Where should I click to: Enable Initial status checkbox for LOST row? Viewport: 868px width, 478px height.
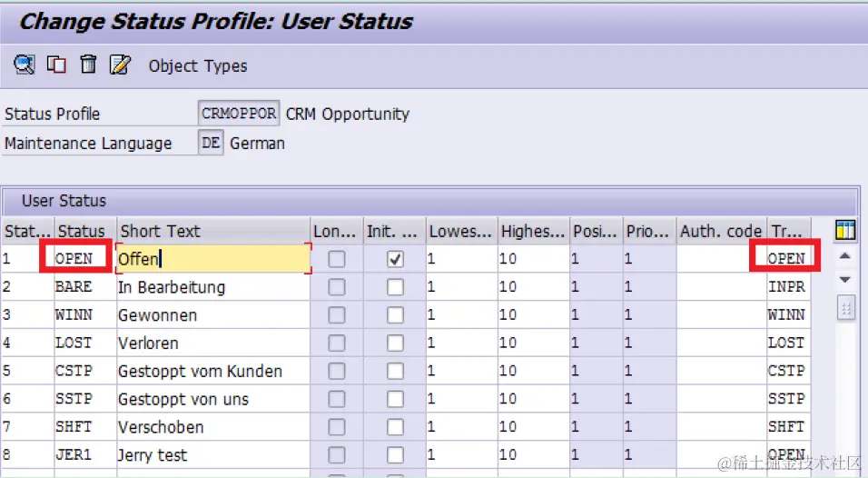click(x=395, y=343)
